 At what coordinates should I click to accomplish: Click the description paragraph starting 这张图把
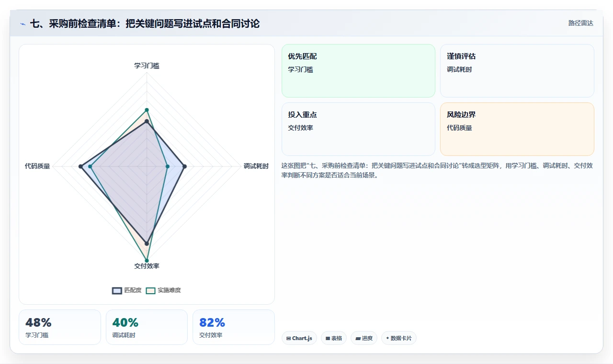438,170
